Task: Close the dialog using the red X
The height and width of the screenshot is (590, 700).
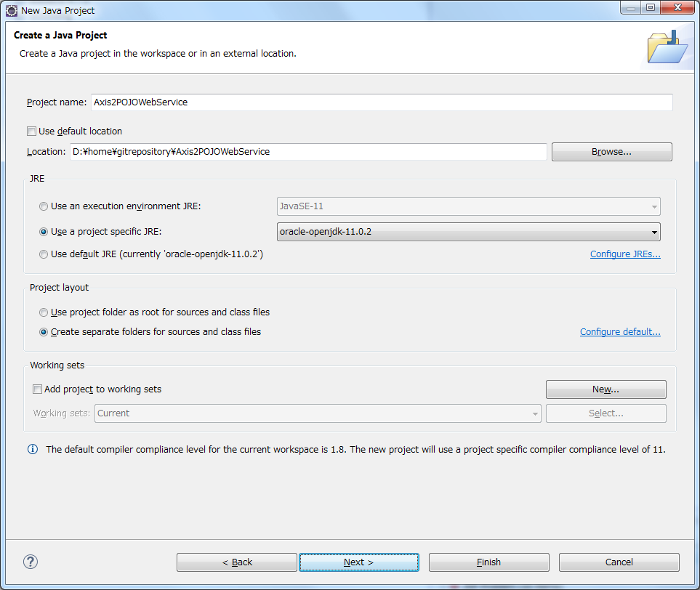Action: point(677,7)
